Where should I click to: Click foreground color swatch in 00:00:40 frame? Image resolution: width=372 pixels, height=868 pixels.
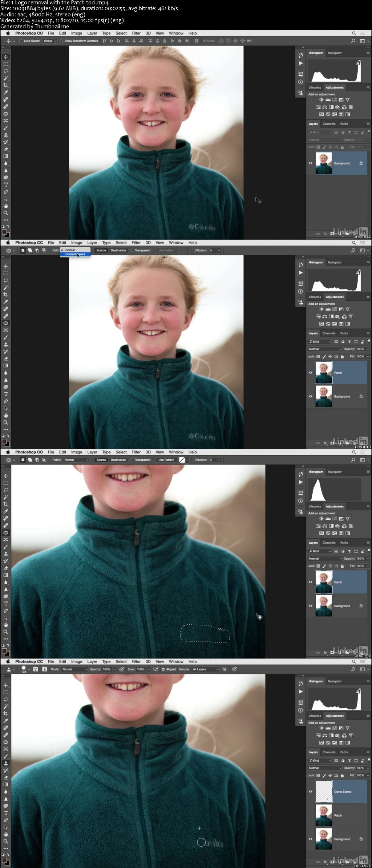coord(4,232)
